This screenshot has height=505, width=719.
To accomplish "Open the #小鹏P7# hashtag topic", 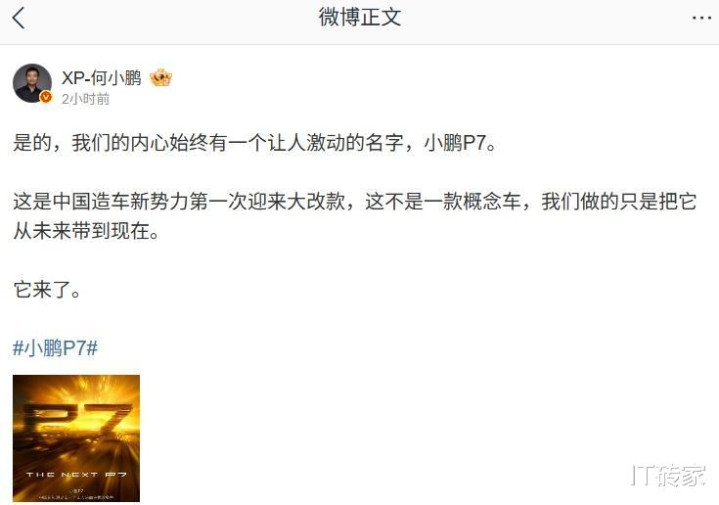I will click(55, 348).
